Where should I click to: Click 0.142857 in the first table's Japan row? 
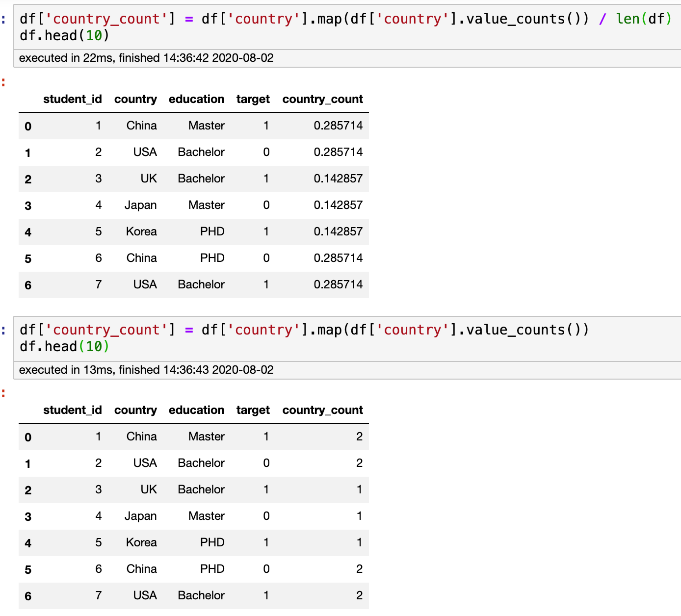tap(338, 205)
